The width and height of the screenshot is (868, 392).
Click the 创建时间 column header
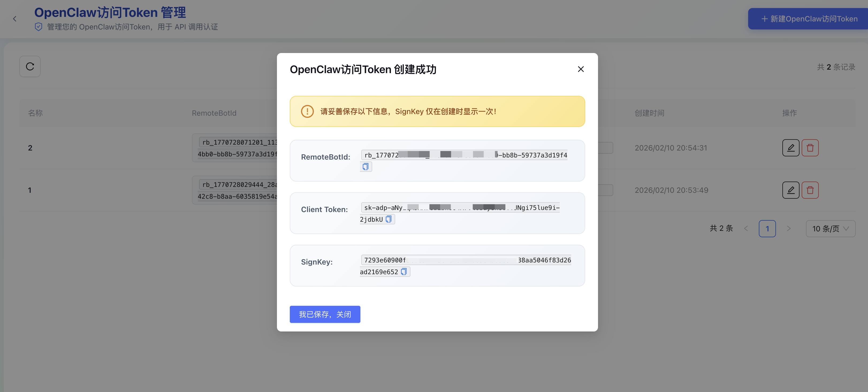[649, 113]
